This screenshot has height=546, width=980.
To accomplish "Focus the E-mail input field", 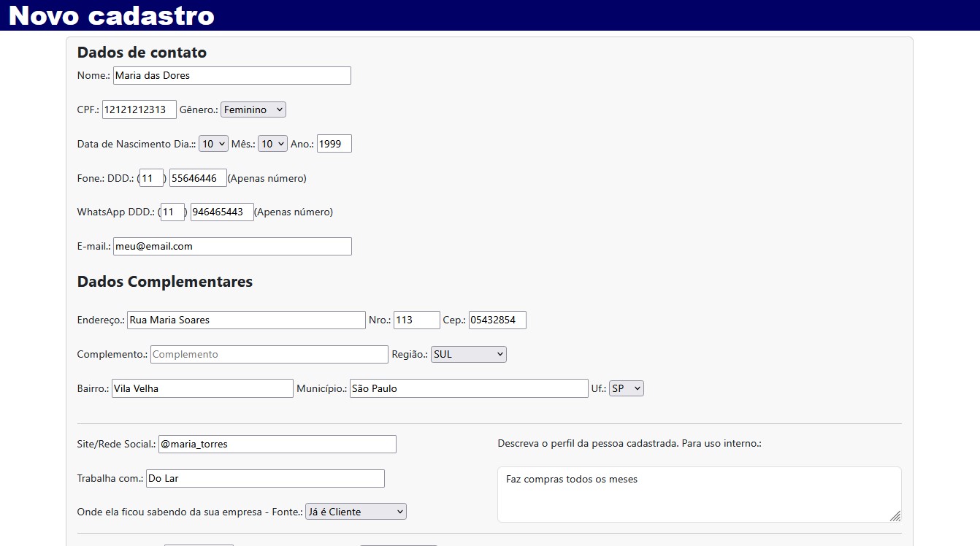I will pos(232,247).
